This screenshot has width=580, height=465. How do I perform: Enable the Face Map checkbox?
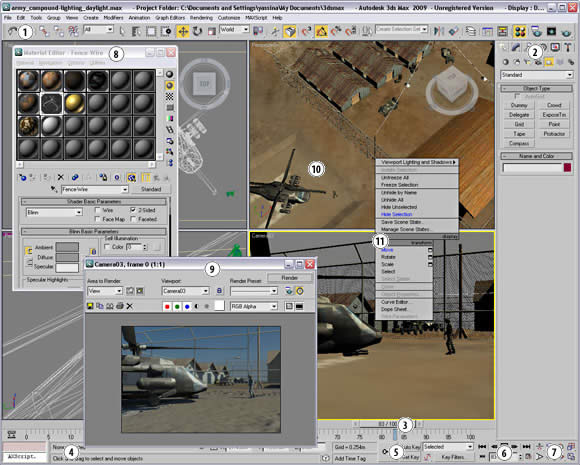(x=98, y=219)
